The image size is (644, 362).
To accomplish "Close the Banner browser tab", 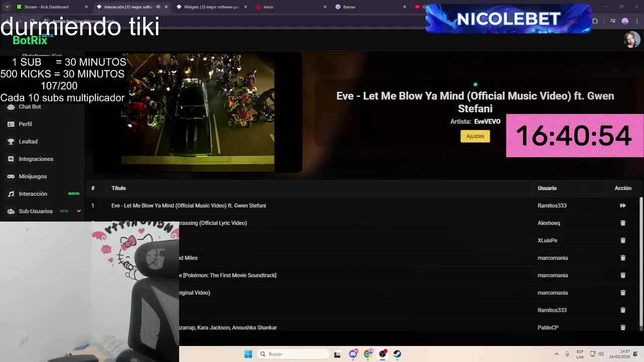I will pos(405,7).
